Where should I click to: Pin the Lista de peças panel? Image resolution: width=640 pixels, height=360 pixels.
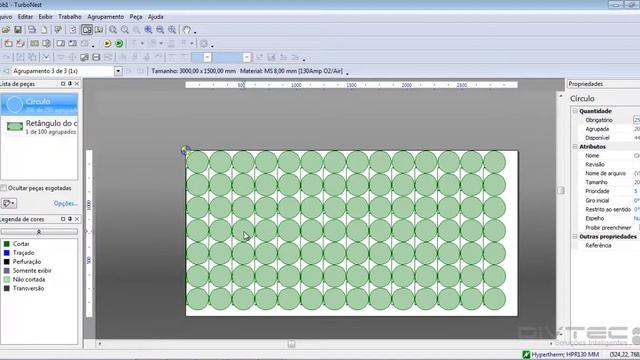(x=70, y=84)
